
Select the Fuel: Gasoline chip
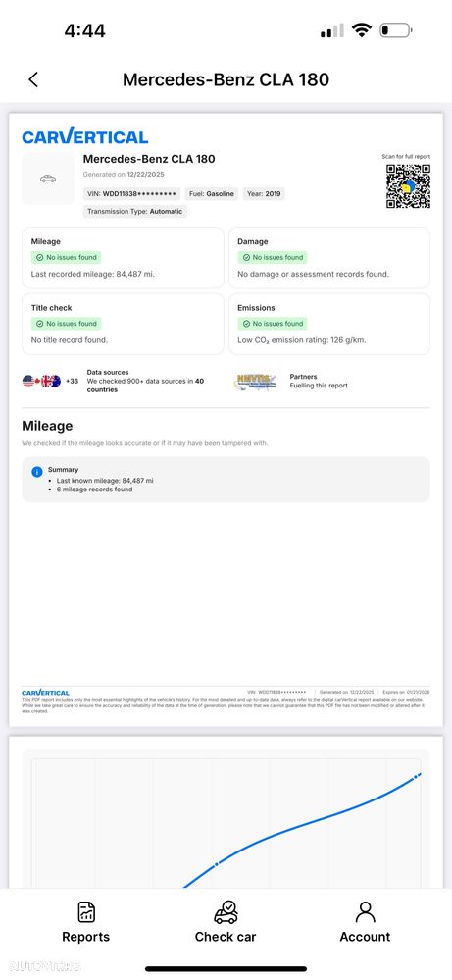pos(212,194)
